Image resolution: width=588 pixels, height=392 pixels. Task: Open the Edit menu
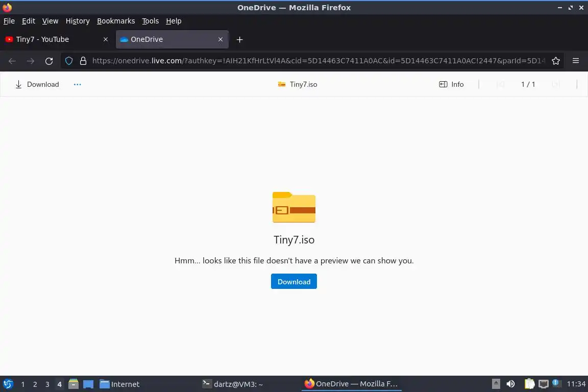click(x=29, y=21)
